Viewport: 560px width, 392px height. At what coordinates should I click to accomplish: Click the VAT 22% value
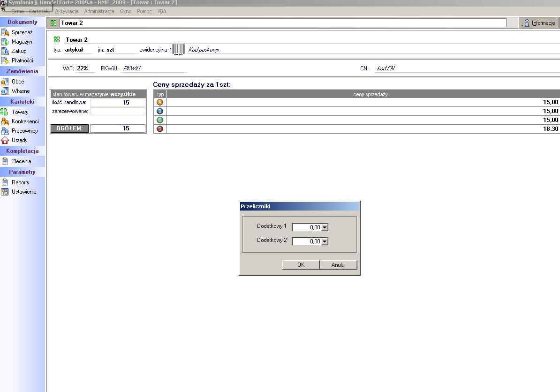[83, 68]
